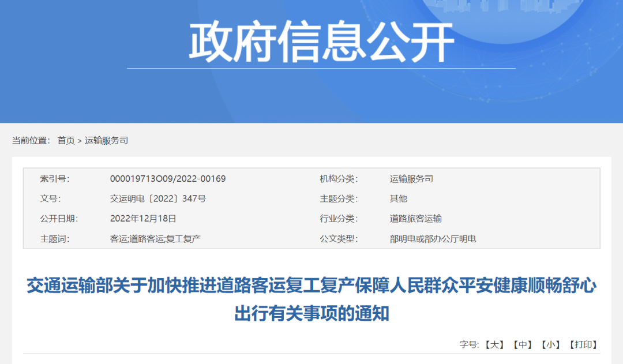This screenshot has width=623, height=364.
Task: Click the 索引号 field label
Action: pos(54,179)
